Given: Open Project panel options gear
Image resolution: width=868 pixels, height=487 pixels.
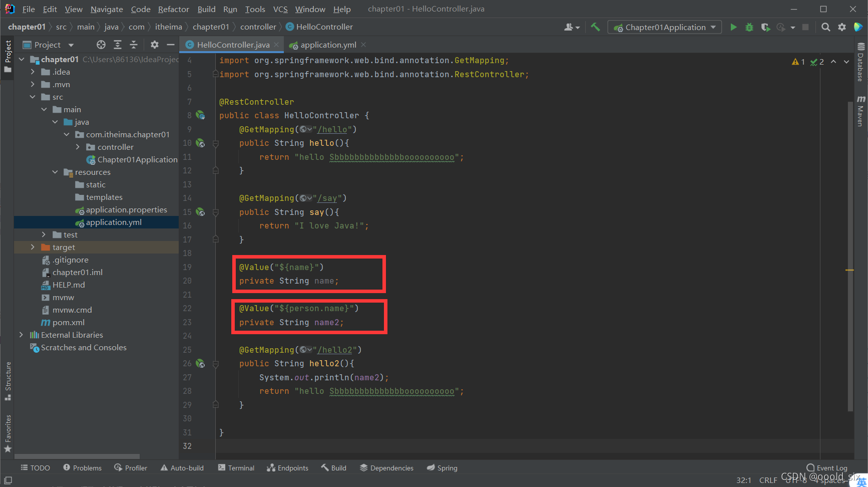Looking at the screenshot, I should pyautogui.click(x=155, y=45).
